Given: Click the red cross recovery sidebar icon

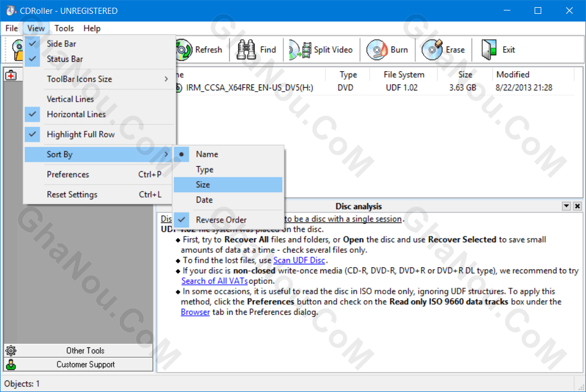Looking at the screenshot, I should point(11,75).
